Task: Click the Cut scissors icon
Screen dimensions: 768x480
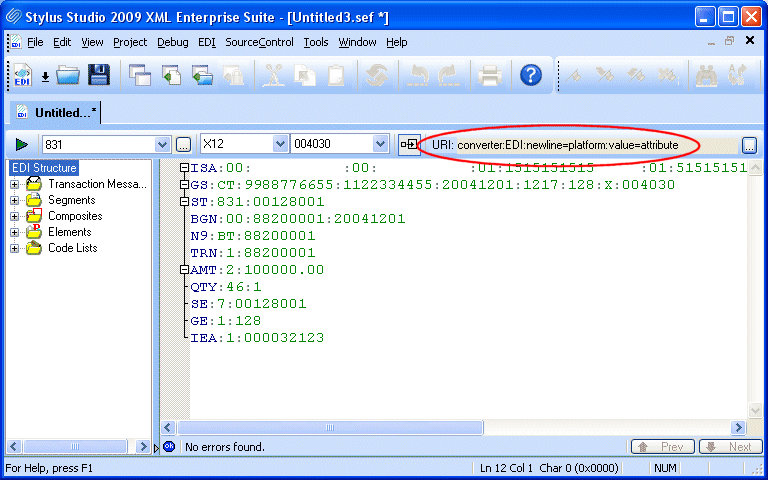Action: tap(273, 76)
